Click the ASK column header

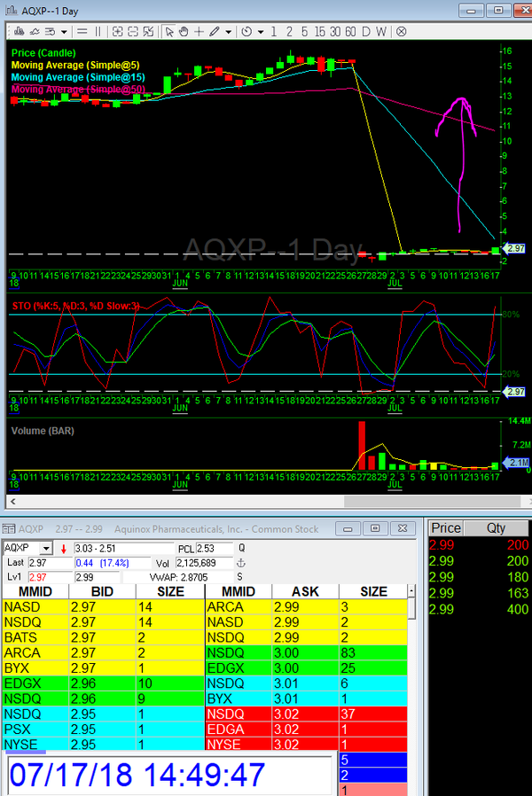(x=304, y=591)
